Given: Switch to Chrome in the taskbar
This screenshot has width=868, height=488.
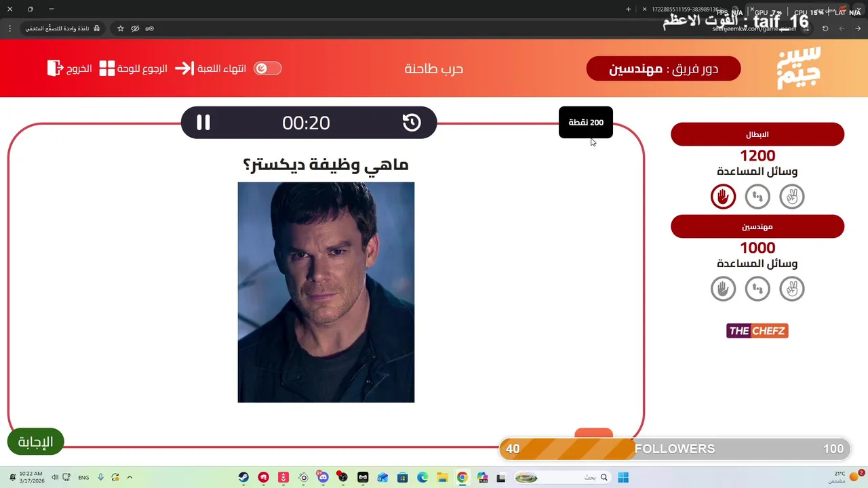Looking at the screenshot, I should tap(462, 477).
